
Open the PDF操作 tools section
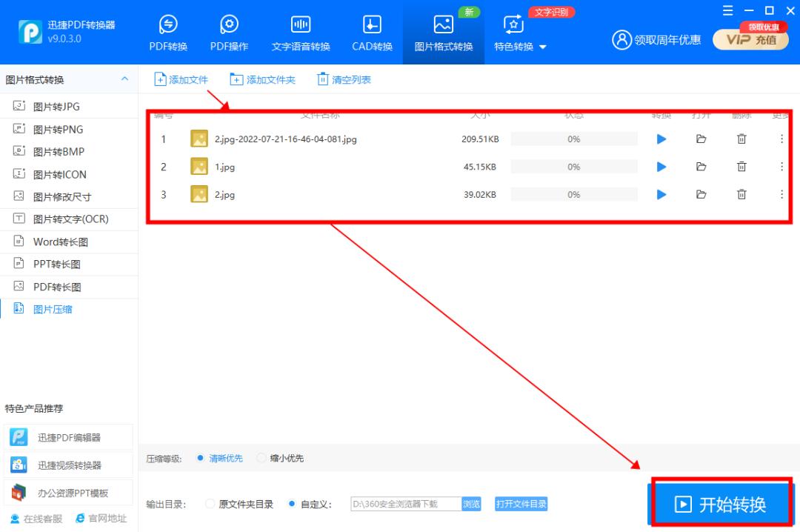click(x=228, y=33)
